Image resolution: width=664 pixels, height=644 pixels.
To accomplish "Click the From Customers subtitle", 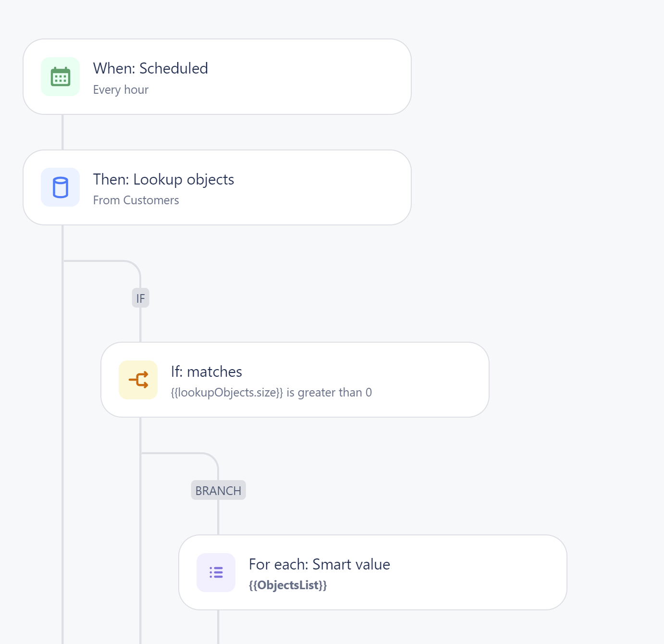I will click(x=136, y=200).
